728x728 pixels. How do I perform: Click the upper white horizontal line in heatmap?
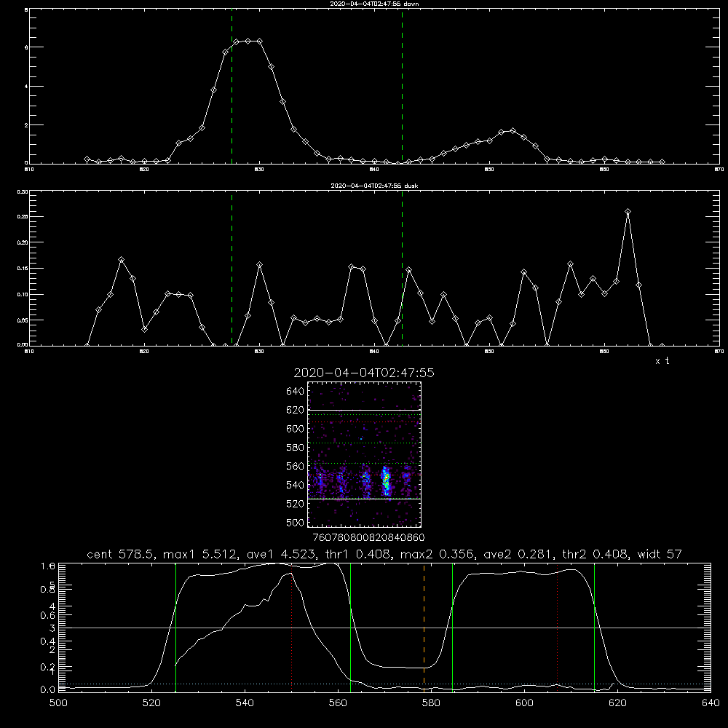[365, 411]
